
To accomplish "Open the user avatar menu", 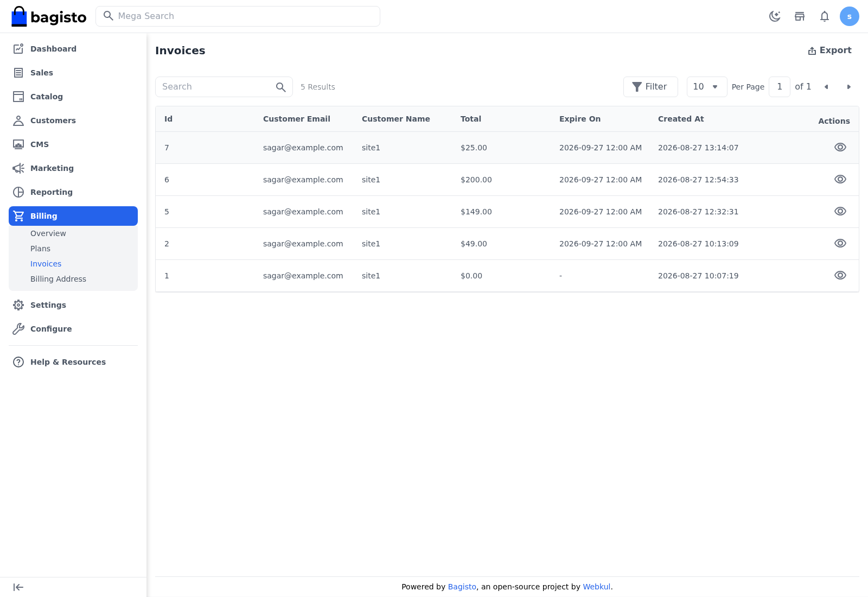I will tap(850, 16).
